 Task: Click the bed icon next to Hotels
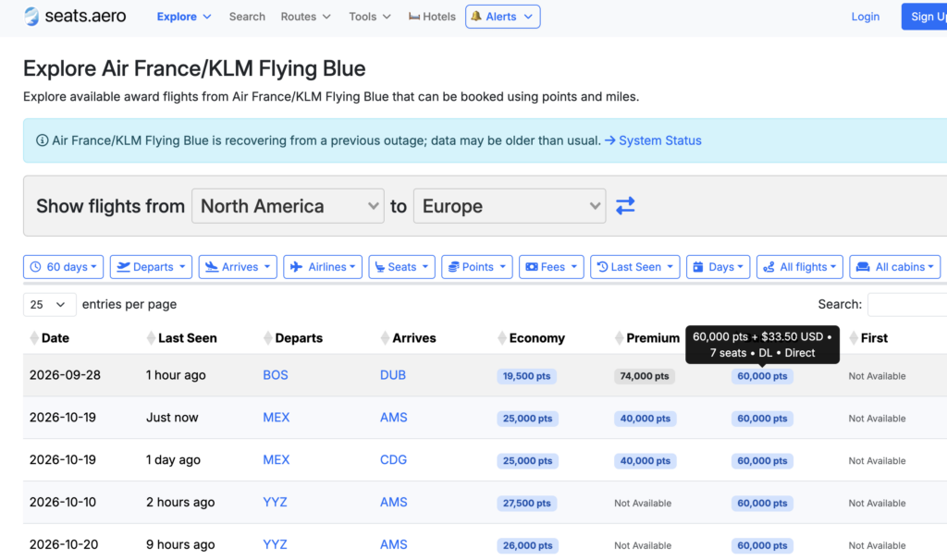[x=413, y=17]
